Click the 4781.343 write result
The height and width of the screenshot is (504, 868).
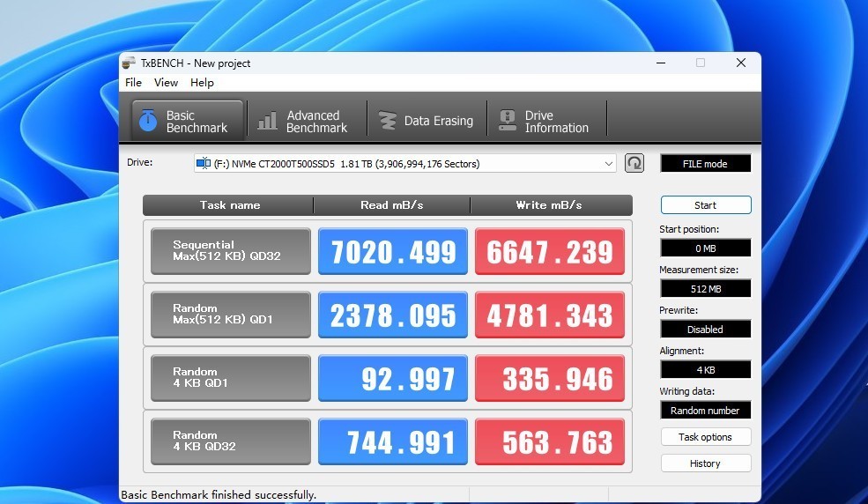coord(550,315)
